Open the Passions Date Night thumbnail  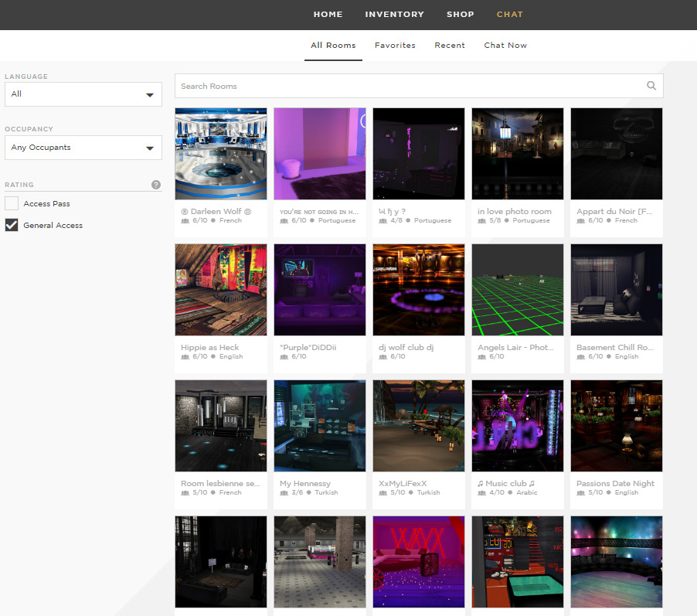click(x=617, y=426)
